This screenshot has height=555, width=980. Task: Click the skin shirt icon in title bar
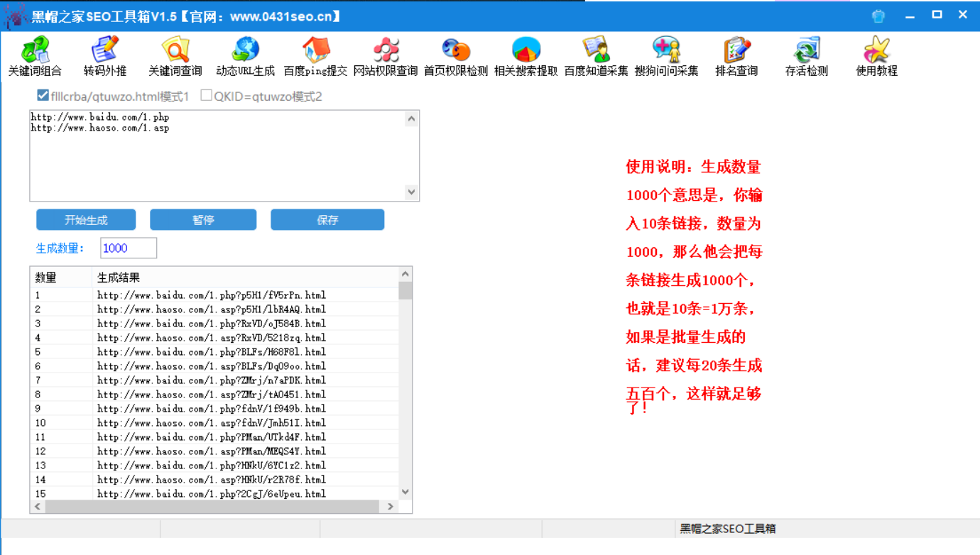click(x=878, y=16)
